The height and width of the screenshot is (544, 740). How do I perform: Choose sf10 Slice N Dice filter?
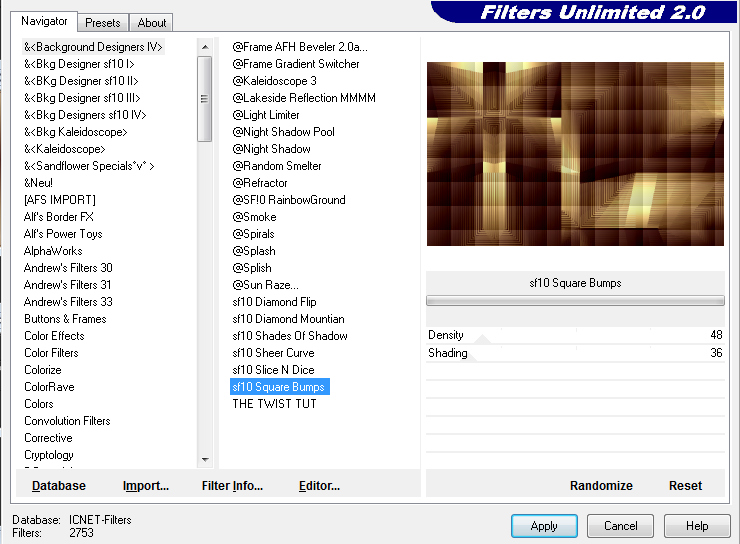[273, 370]
